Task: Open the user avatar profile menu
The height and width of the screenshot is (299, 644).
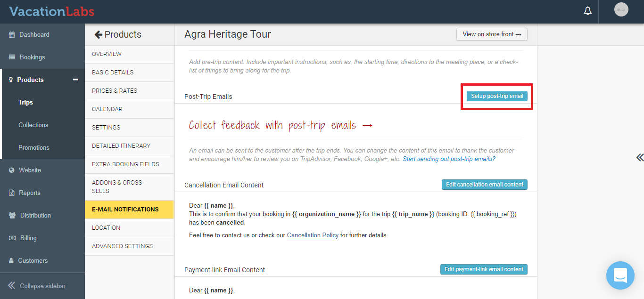Action: (621, 9)
